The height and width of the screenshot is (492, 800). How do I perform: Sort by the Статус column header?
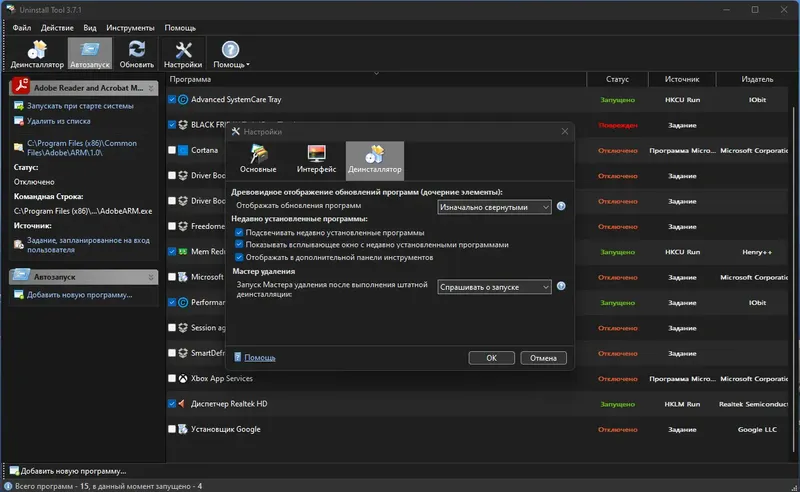617,79
